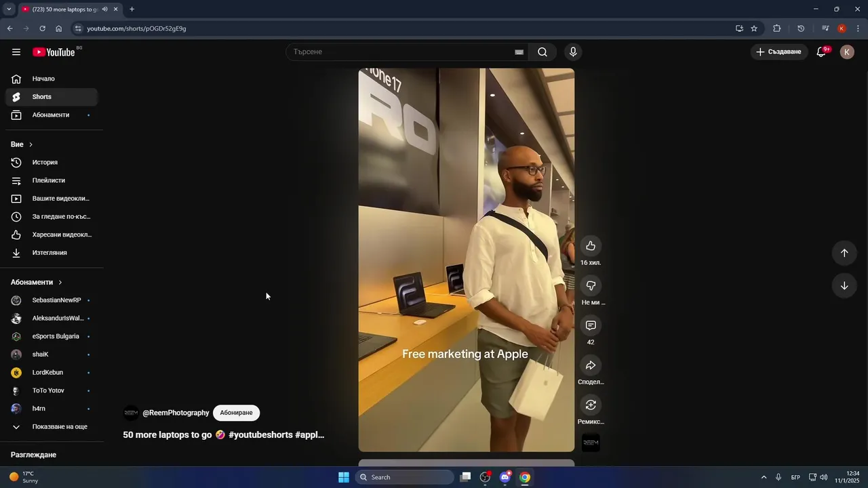Open the weather widget 17°C Sunny
Image resolution: width=868 pixels, height=488 pixels.
tap(24, 477)
